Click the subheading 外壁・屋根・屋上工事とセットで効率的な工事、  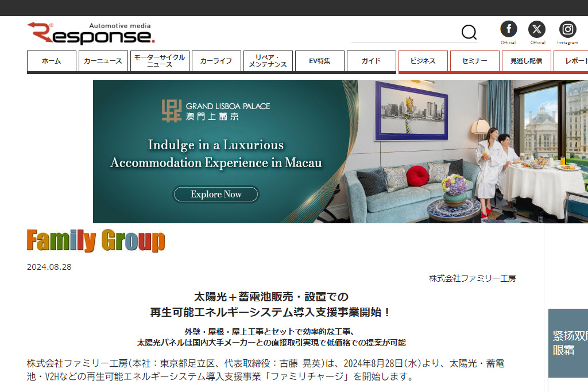pos(270,332)
